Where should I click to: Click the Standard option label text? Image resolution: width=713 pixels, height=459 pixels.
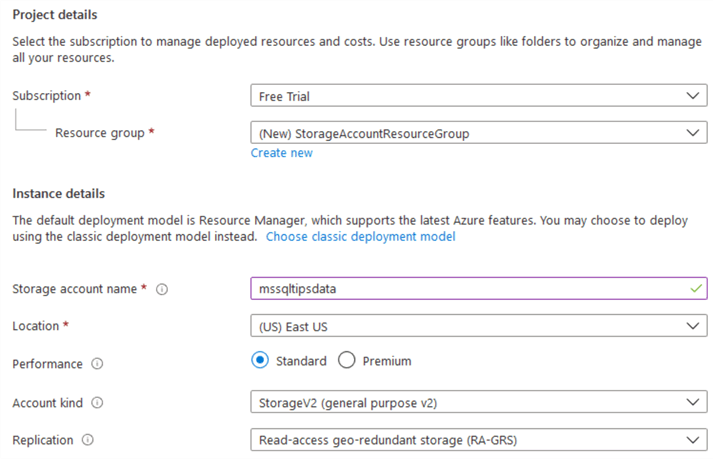point(301,361)
